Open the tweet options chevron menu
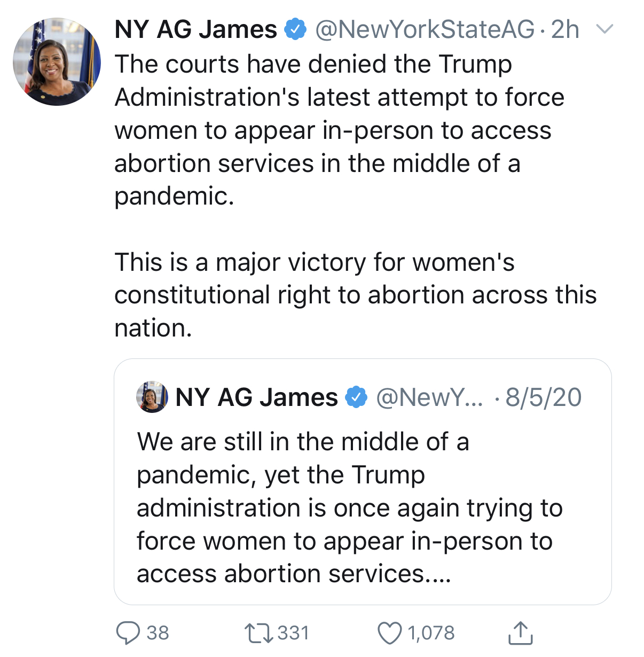This screenshot has width=644, height=657. point(604,29)
